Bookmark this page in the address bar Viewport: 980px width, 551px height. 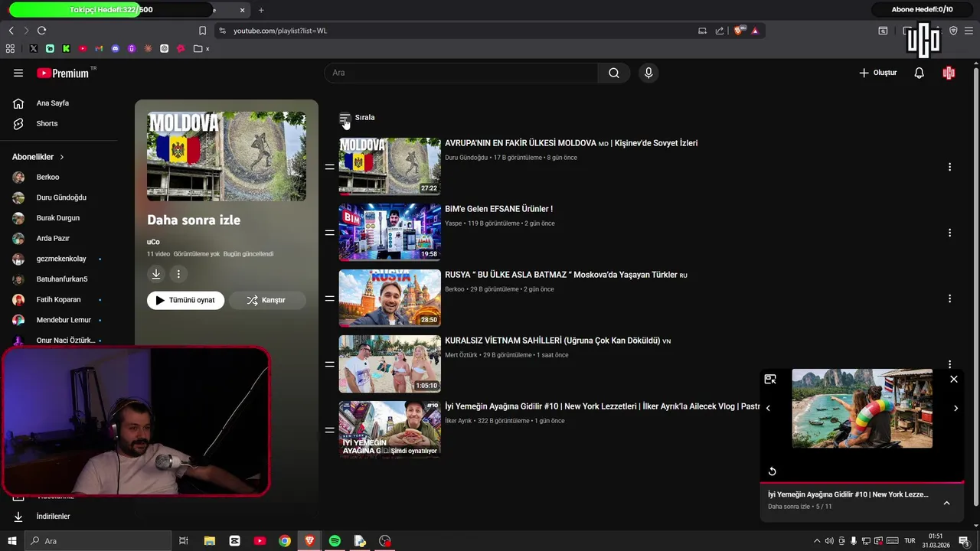click(x=202, y=31)
